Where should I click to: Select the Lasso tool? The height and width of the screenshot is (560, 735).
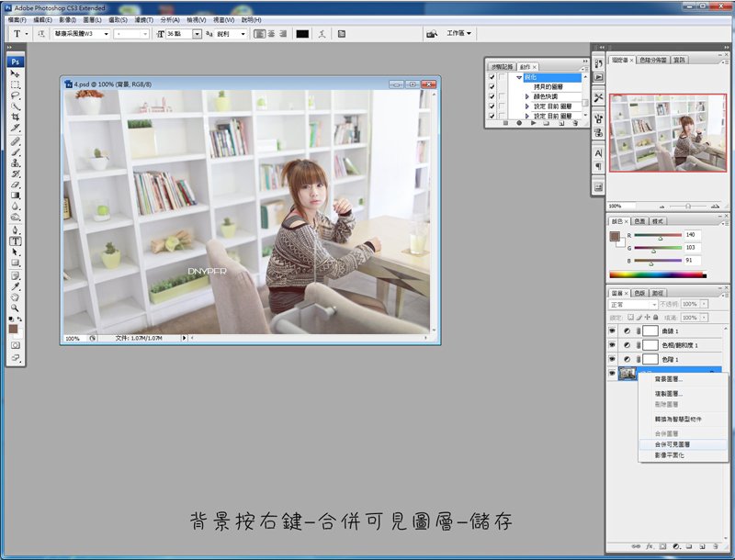(x=15, y=95)
